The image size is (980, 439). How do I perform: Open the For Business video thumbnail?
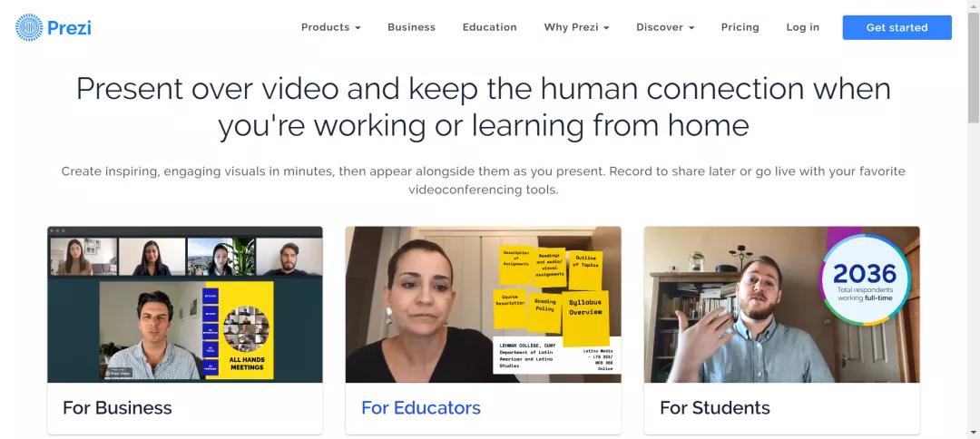[185, 304]
